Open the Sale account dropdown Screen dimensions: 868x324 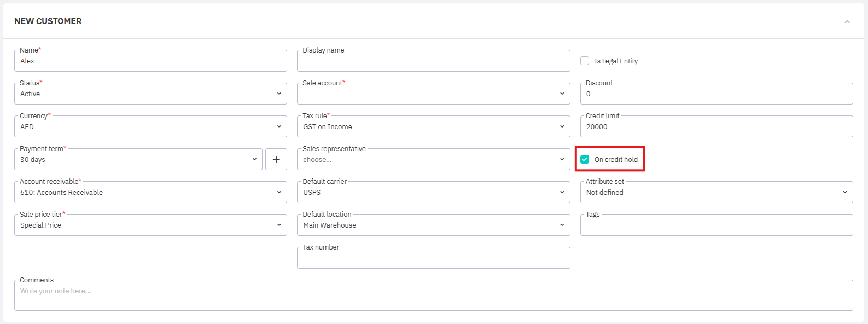tap(433, 94)
